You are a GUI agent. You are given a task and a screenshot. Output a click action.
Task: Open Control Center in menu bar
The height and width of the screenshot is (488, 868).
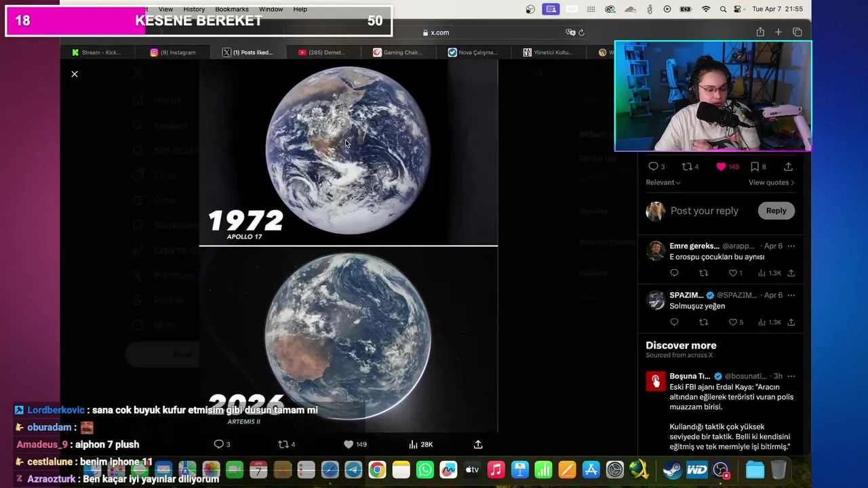coord(738,9)
